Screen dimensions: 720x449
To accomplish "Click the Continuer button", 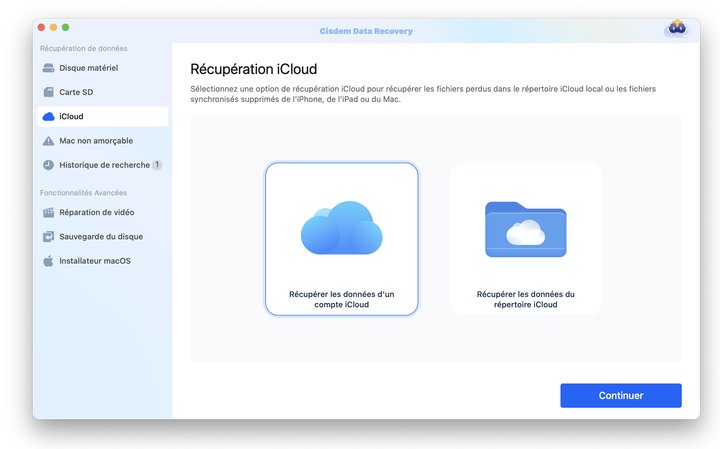I will tap(621, 396).
